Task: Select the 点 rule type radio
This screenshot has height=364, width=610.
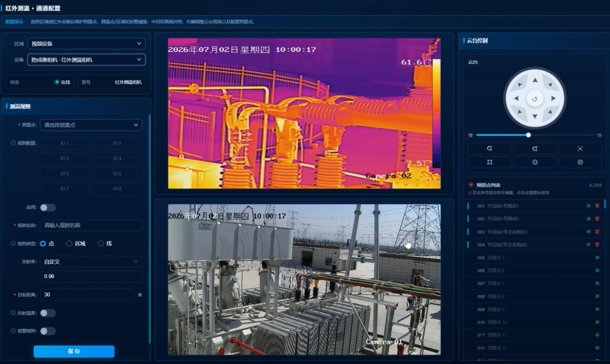Action: point(43,243)
